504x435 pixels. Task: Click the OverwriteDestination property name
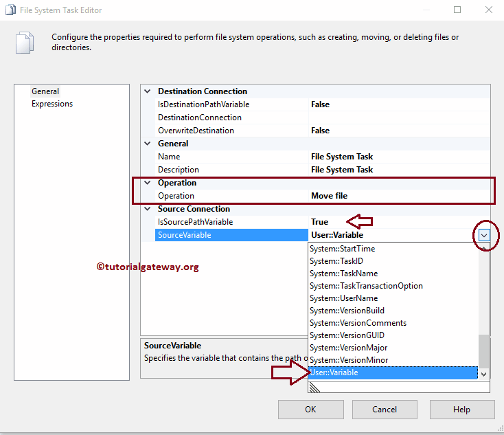(x=196, y=131)
